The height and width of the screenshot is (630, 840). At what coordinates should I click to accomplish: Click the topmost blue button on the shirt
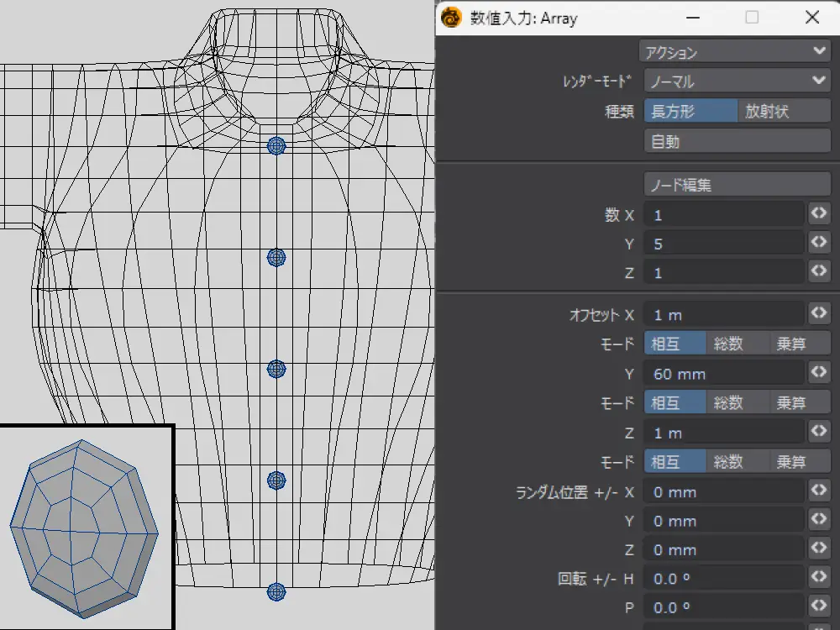(276, 146)
